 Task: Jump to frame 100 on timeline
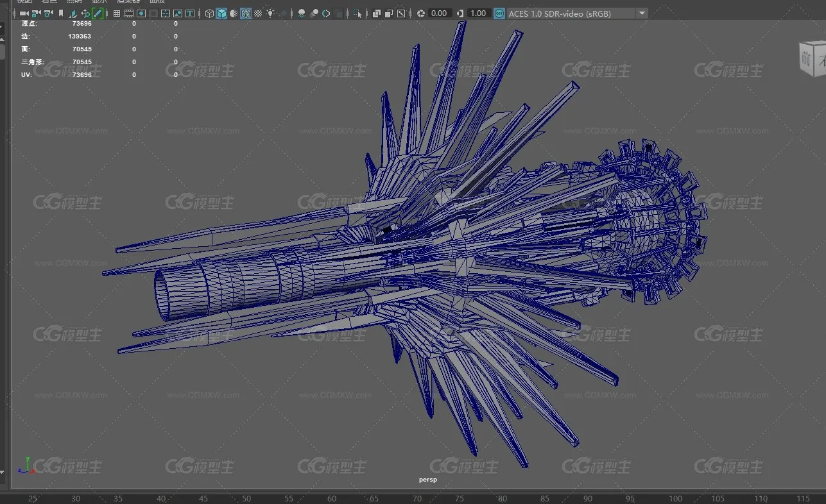(675, 499)
